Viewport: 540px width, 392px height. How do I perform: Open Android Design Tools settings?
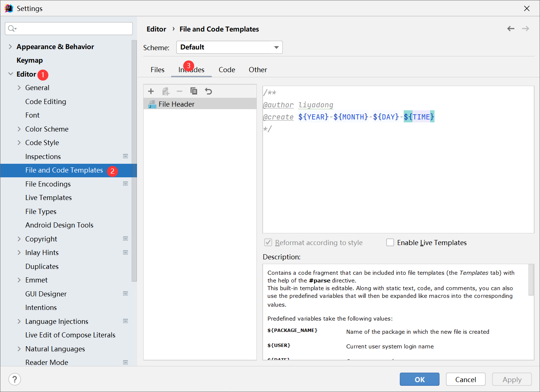click(x=59, y=225)
